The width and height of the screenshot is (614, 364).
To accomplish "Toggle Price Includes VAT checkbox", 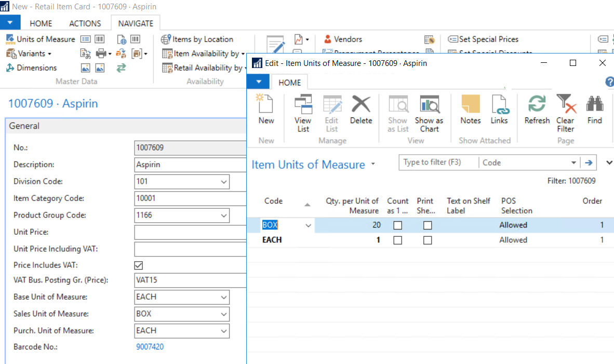I will coord(138,265).
